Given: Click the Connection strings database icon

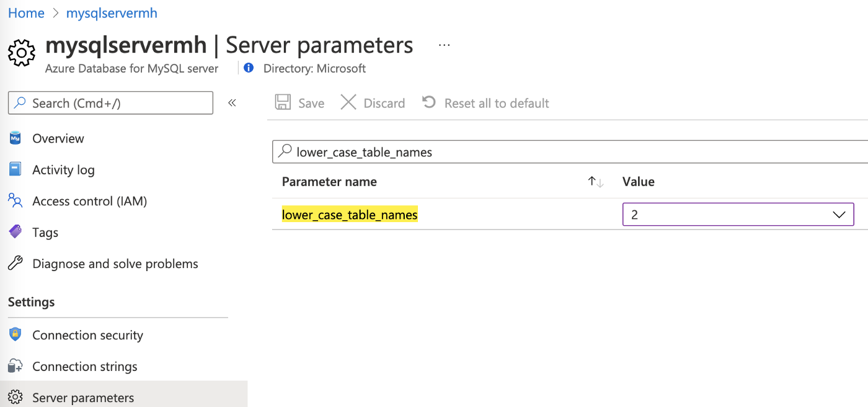Looking at the screenshot, I should 15,366.
